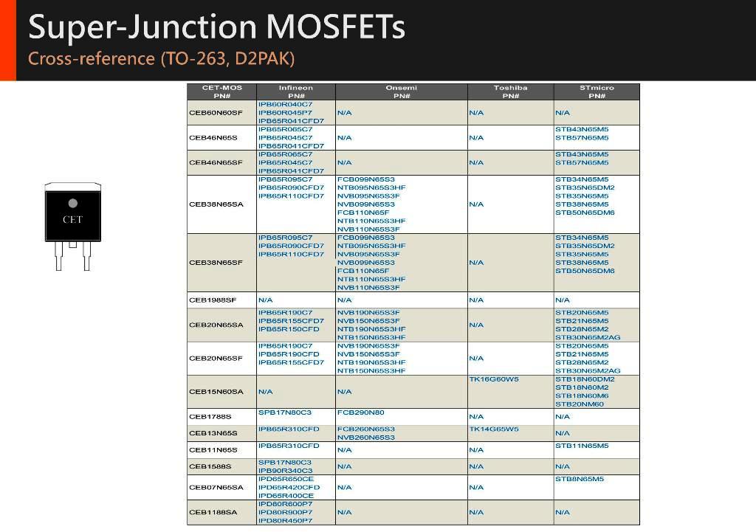Select the CEB60N60SF row label

tap(216, 113)
